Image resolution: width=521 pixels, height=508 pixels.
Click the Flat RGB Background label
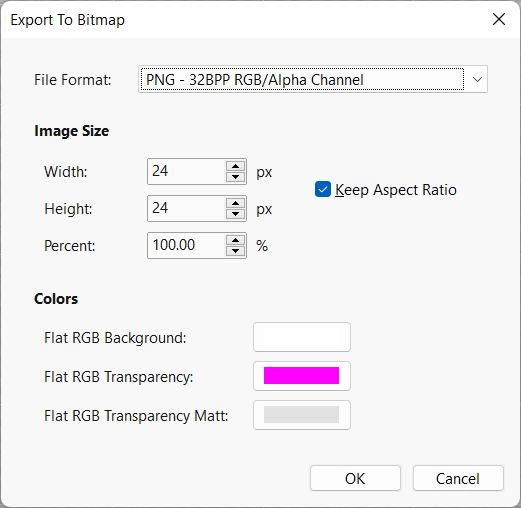[x=115, y=338]
